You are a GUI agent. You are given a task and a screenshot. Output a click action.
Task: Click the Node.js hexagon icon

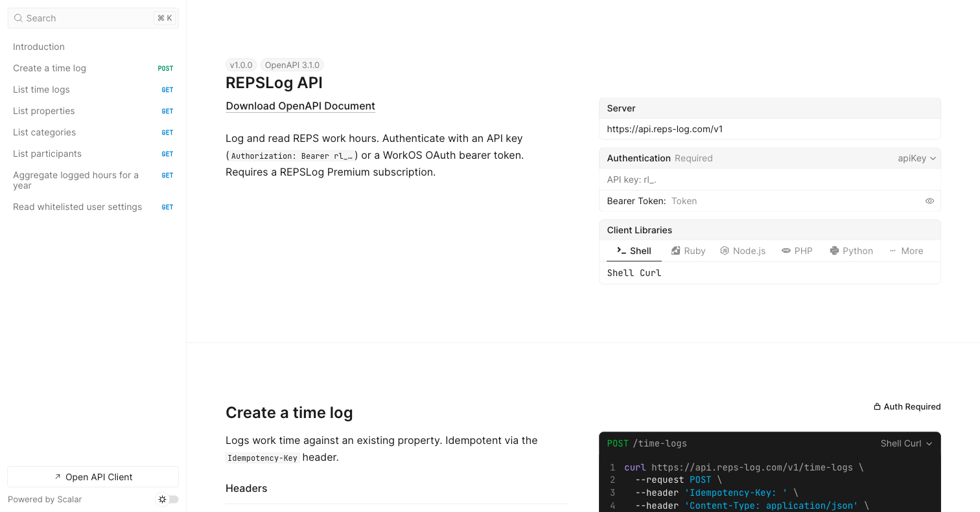coord(725,251)
